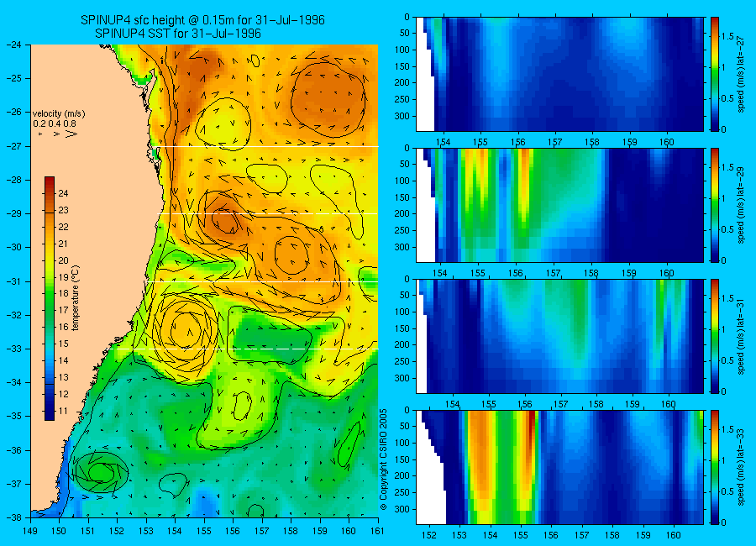This screenshot has height=546, width=756.
Task: Click the 'temperature (°C)' color bar label
Action: pyautogui.click(x=76, y=298)
